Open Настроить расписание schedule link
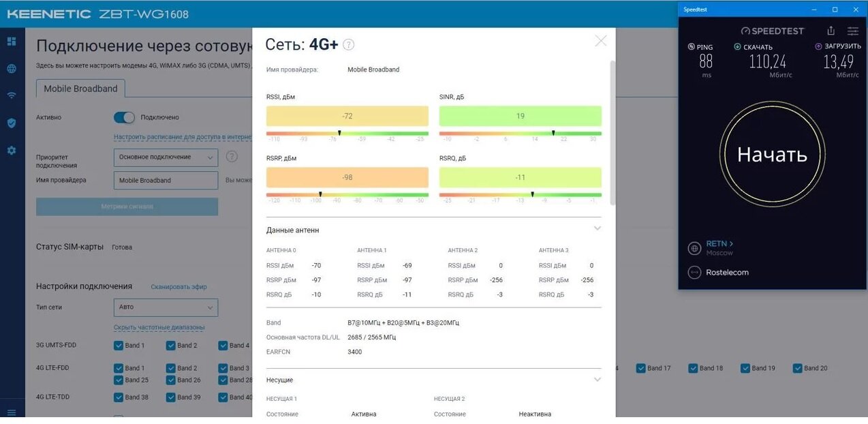 tap(183, 137)
